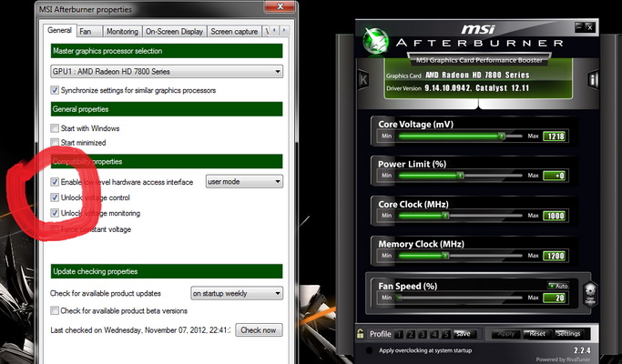Toggle Unlock voltage control checkbox
Screen dimensions: 622x364
55,197
